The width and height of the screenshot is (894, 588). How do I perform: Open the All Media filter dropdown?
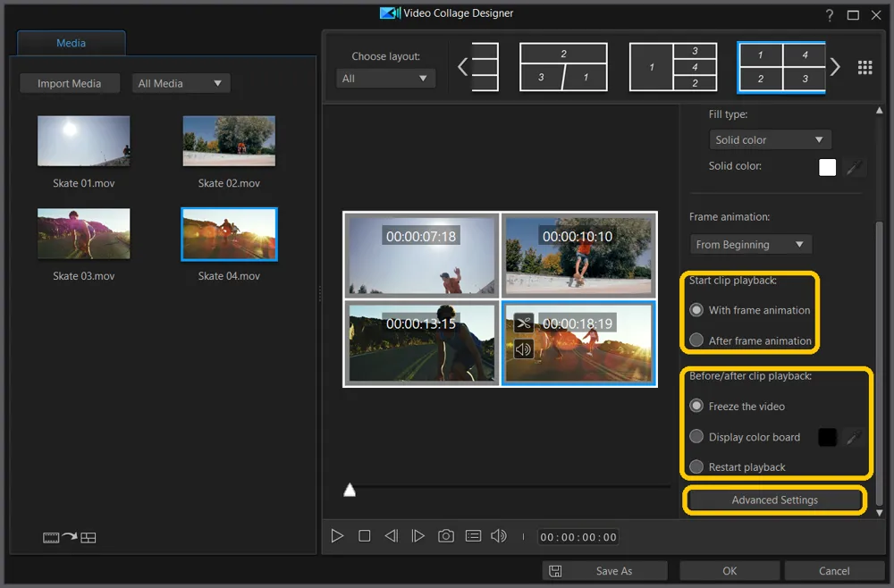[181, 83]
